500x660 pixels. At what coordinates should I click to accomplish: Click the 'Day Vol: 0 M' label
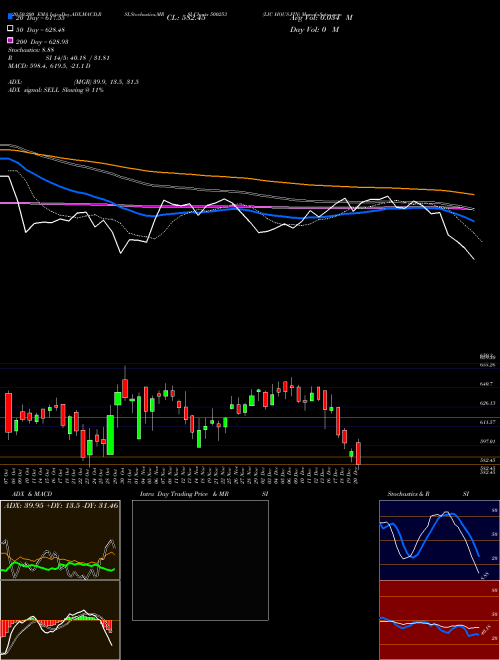tap(314, 29)
